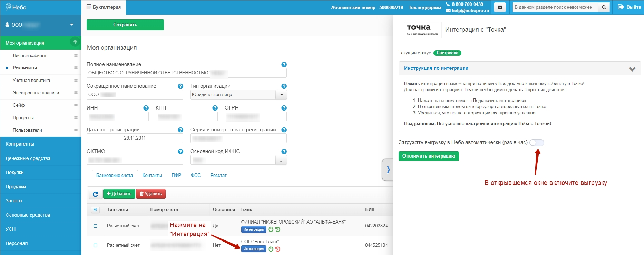
Task: Open help for Серия и номер св-ва
Action: click(284, 130)
